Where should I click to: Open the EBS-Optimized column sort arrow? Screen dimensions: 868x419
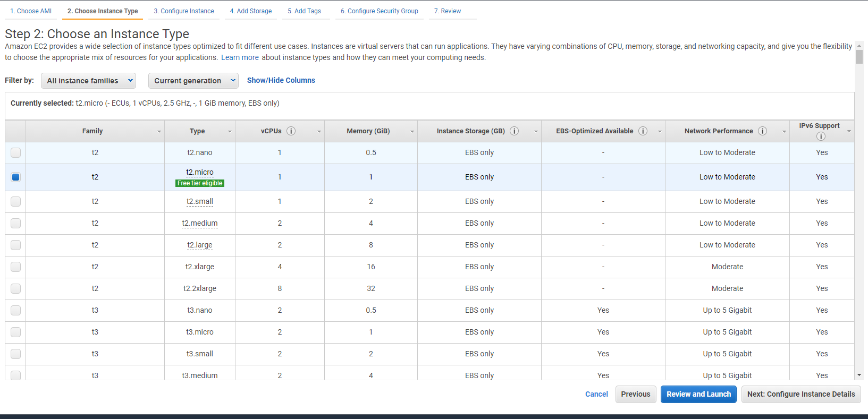[660, 132]
